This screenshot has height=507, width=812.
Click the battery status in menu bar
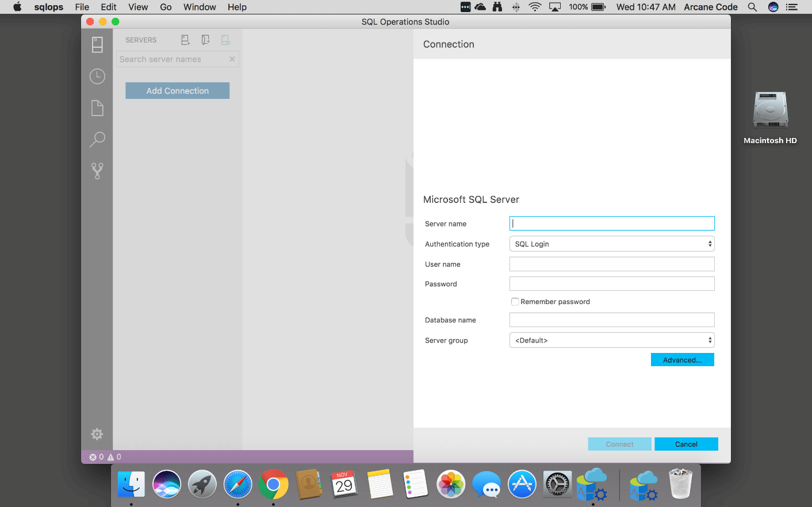(587, 7)
